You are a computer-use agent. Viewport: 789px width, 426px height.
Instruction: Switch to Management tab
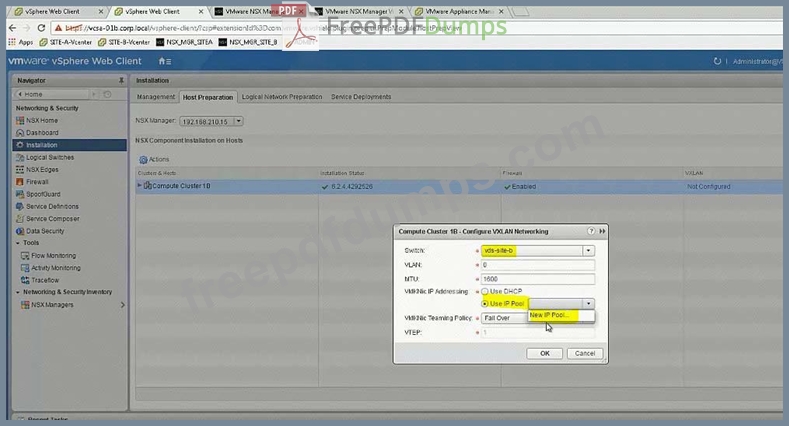pyautogui.click(x=156, y=97)
